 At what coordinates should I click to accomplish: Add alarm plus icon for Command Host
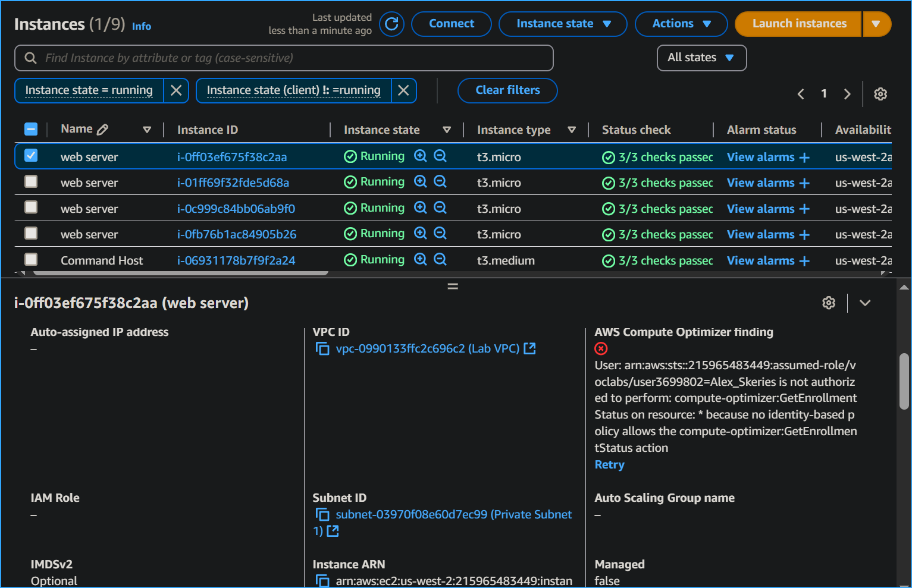click(x=804, y=261)
